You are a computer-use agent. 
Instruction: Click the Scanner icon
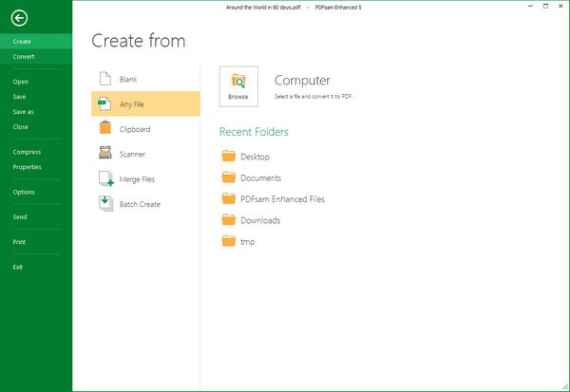[x=105, y=153]
